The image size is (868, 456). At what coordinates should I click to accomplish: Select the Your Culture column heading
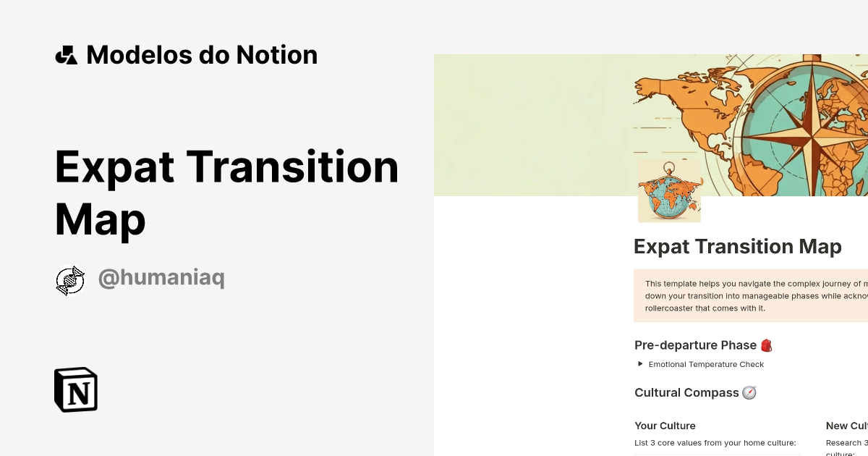665,426
